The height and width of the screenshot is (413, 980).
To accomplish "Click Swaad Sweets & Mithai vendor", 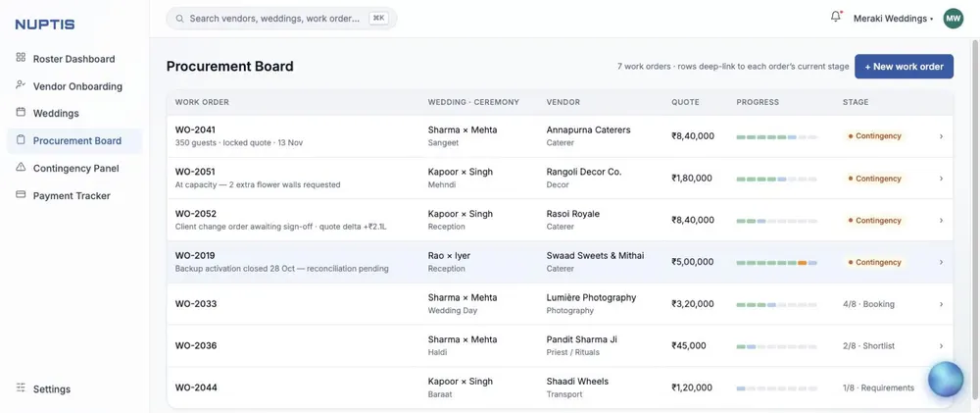I will [x=595, y=255].
